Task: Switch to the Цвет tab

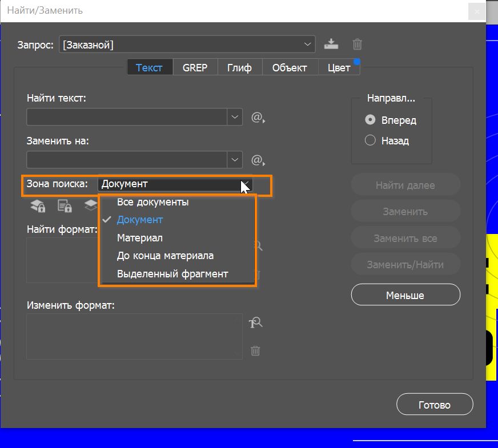Action: coord(339,67)
